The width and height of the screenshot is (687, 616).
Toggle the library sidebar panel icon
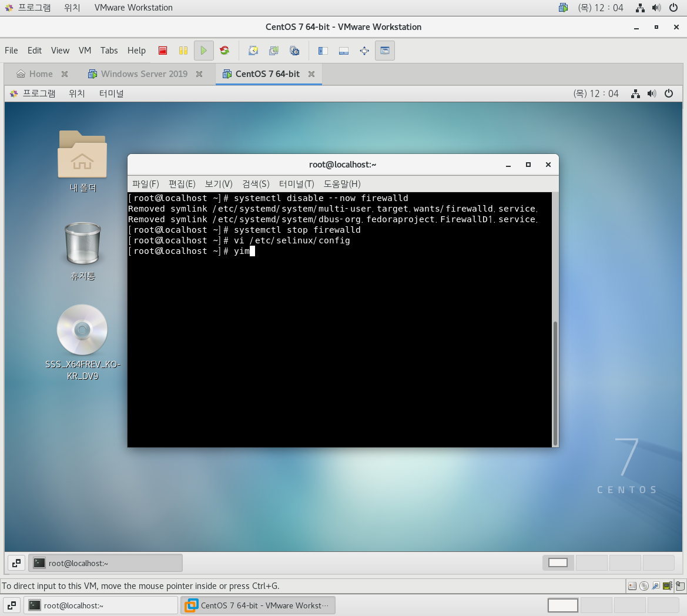(x=323, y=51)
